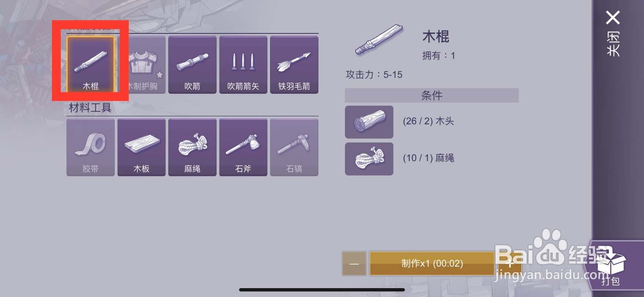Tap the 麻绳 rope material requirement icon
Image resolution: width=644 pixels, height=297 pixels.
369,159
